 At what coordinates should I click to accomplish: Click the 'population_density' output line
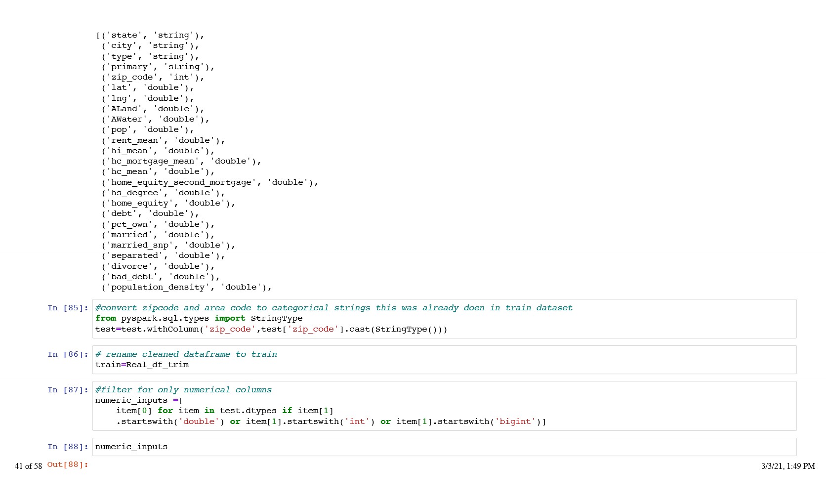[186, 287]
